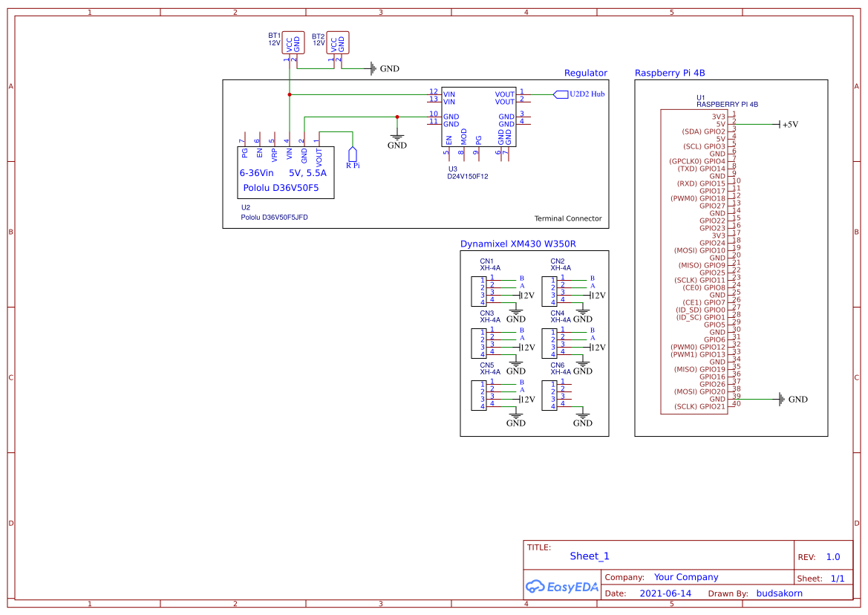Click the '(GPCLK0) GPIO4' pin label
Viewport: 868px width, 615px height.
697,162
